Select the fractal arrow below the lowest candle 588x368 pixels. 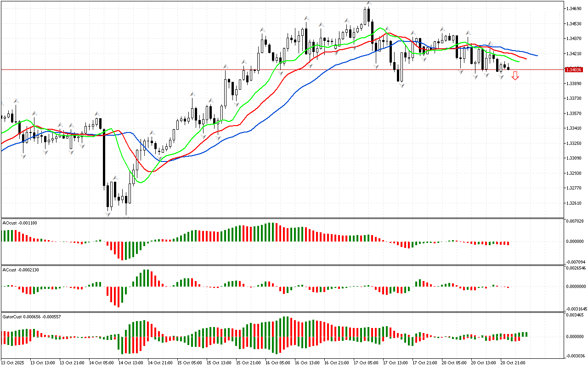tap(109, 213)
